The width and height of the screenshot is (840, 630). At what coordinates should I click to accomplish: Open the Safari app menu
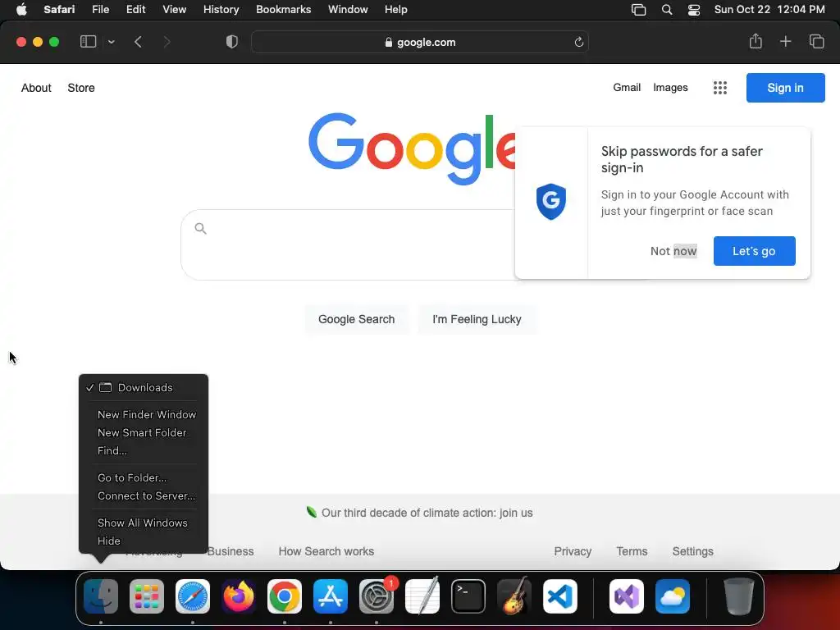(59, 9)
